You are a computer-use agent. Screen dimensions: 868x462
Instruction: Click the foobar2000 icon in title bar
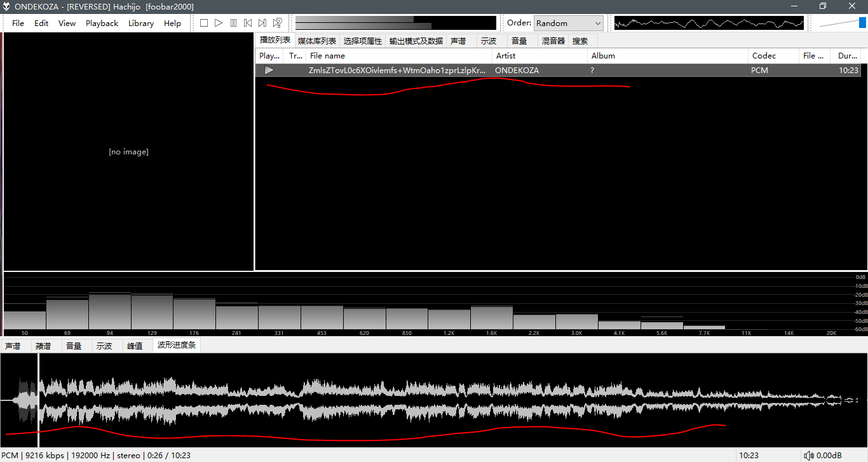(7, 6)
